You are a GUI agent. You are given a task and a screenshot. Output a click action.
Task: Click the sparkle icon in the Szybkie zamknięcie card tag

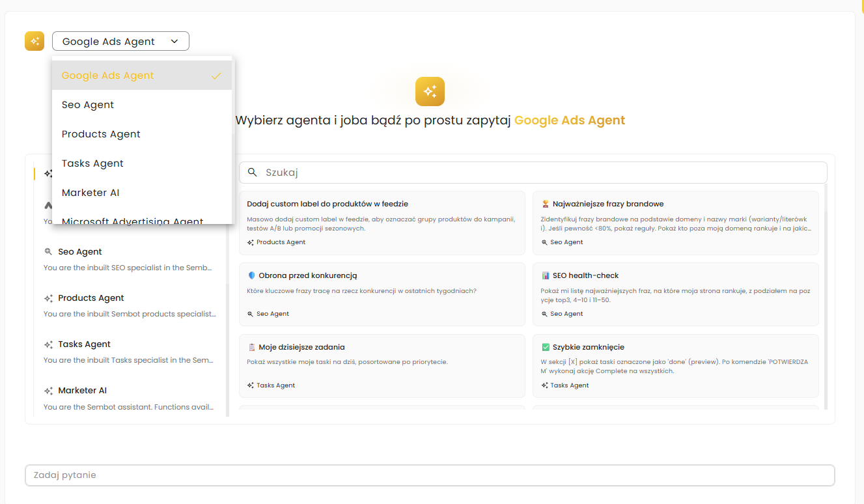tap(544, 385)
